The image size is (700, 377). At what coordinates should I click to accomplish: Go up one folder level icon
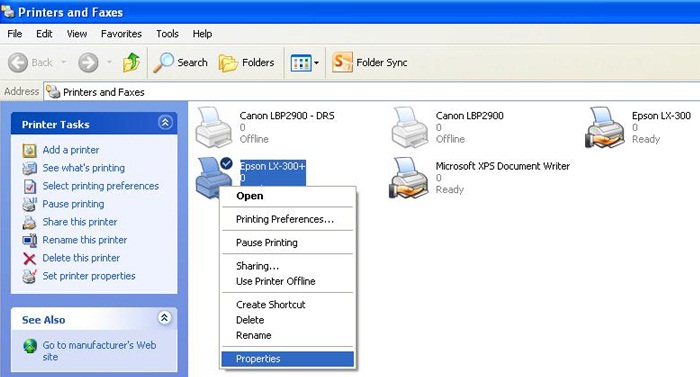click(x=132, y=63)
